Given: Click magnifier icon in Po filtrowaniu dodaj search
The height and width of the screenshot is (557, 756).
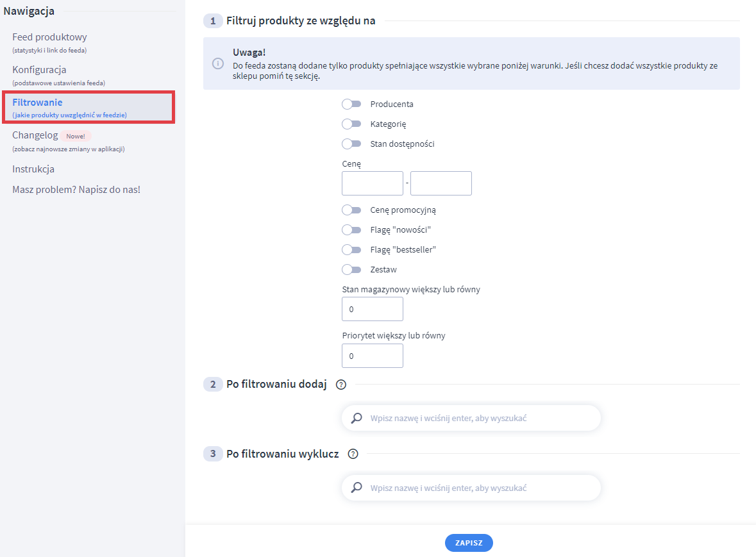Looking at the screenshot, I should [x=357, y=418].
